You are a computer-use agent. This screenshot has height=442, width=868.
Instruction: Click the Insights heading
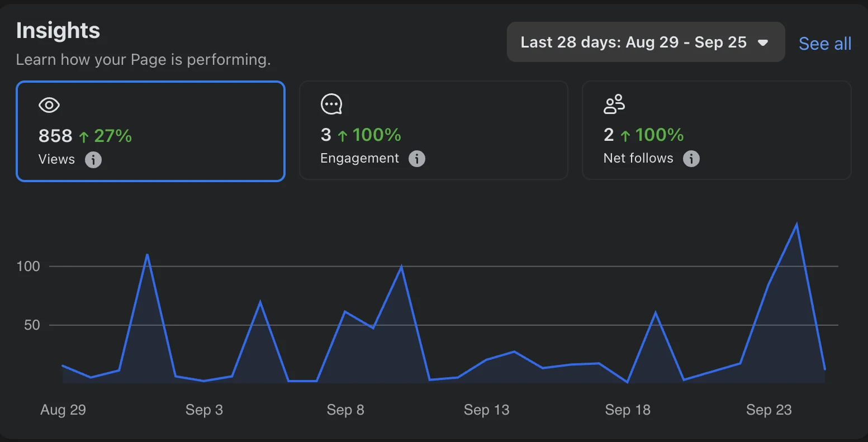click(x=58, y=30)
